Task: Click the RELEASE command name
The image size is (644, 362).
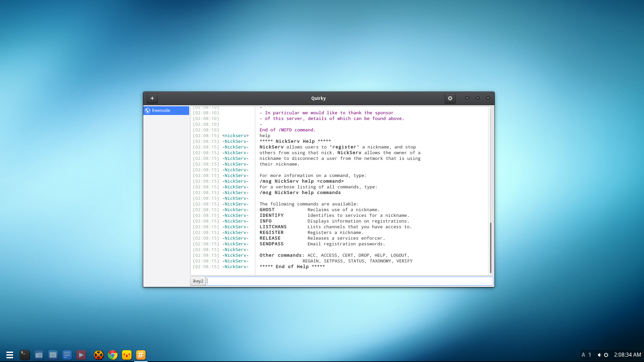Action: 270,238
